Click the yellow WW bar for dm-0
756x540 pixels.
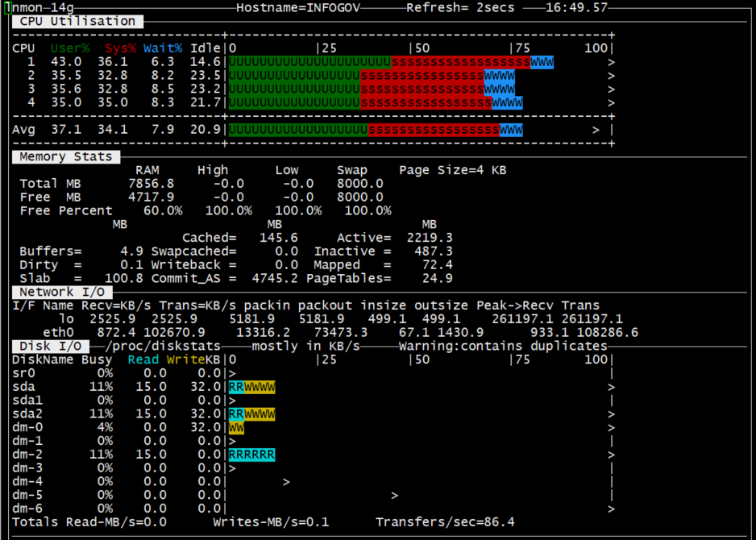[237, 428]
